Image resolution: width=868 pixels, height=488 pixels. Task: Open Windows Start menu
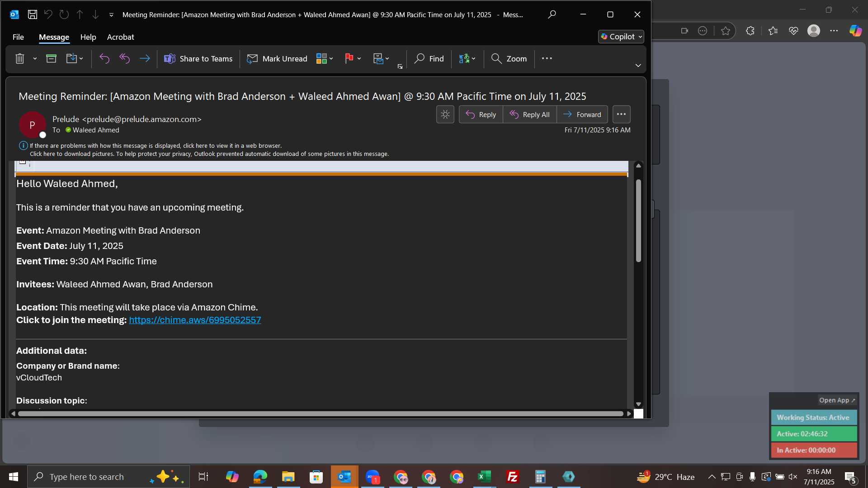14,477
